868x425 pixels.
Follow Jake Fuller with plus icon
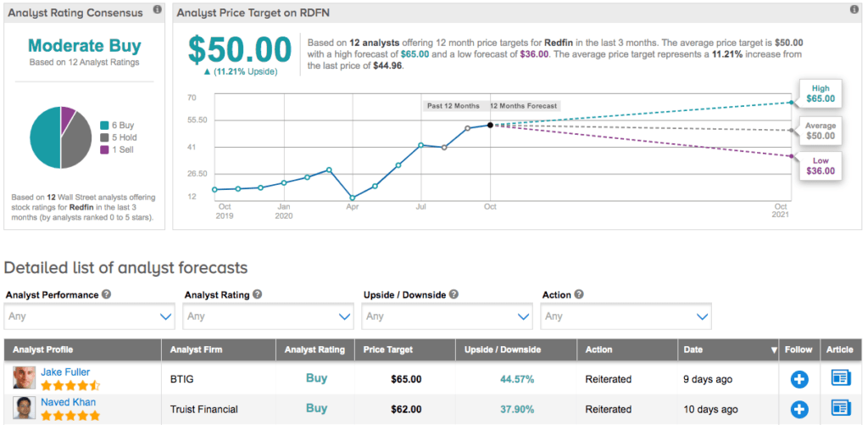point(798,379)
